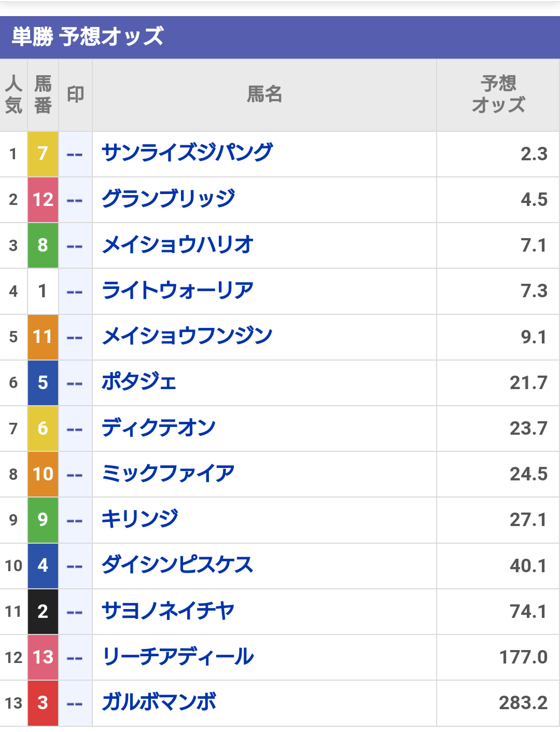
Task: Select サヨノネイチヤ horse name
Action: [169, 611]
